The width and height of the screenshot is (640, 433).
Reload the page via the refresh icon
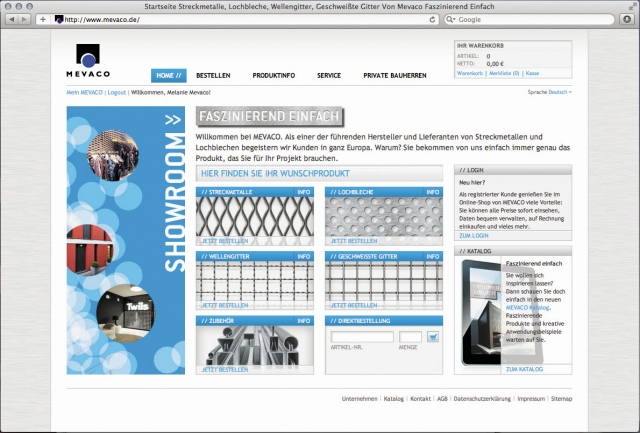432,19
